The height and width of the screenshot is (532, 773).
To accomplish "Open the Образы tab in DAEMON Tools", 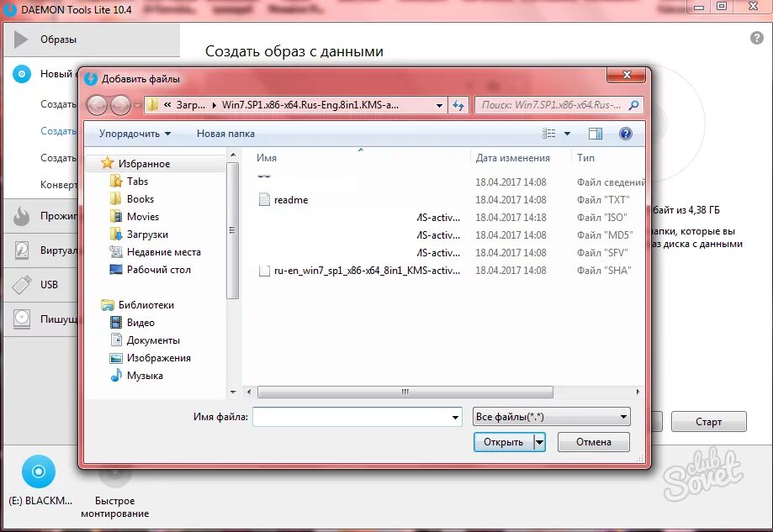I will (92, 40).
